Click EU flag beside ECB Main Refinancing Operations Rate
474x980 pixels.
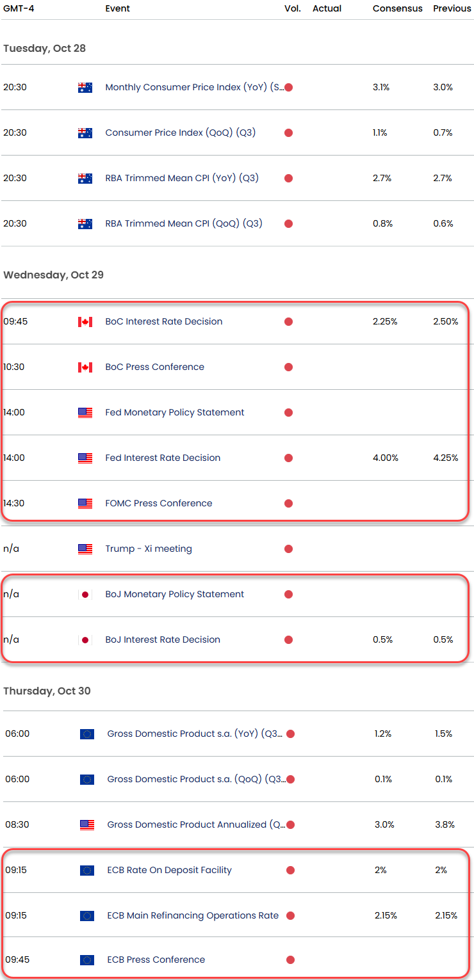(x=86, y=916)
